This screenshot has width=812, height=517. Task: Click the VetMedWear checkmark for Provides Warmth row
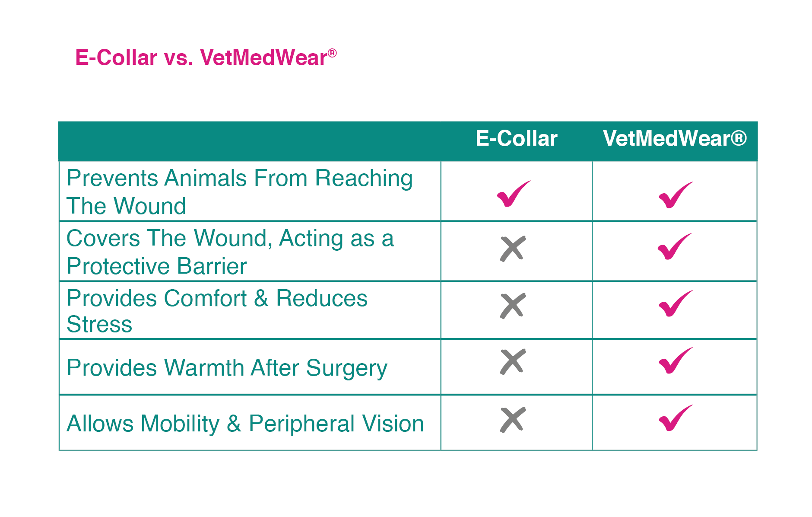tap(675, 361)
